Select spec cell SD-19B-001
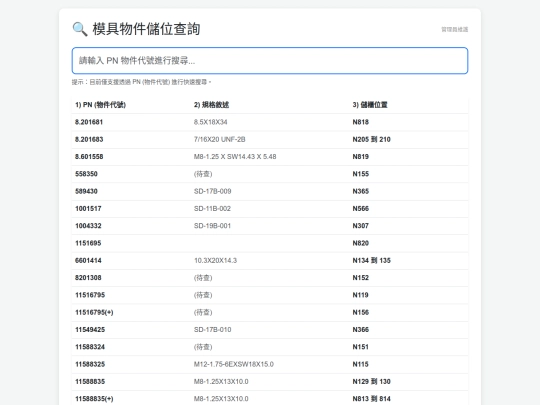The image size is (540, 405). coord(212,226)
